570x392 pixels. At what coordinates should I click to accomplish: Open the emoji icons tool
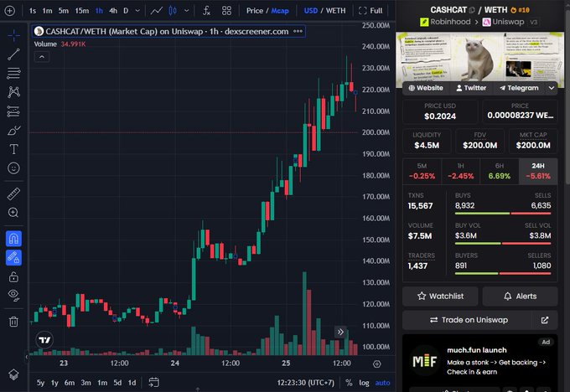click(x=13, y=168)
